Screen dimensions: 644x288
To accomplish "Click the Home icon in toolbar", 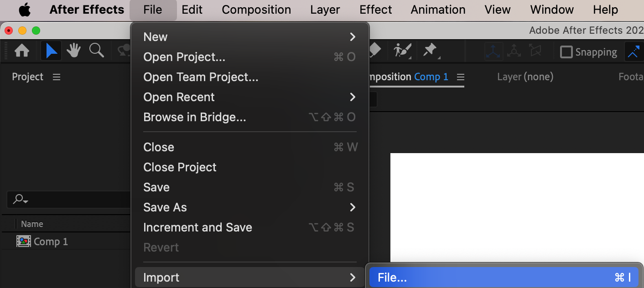I will (x=22, y=51).
